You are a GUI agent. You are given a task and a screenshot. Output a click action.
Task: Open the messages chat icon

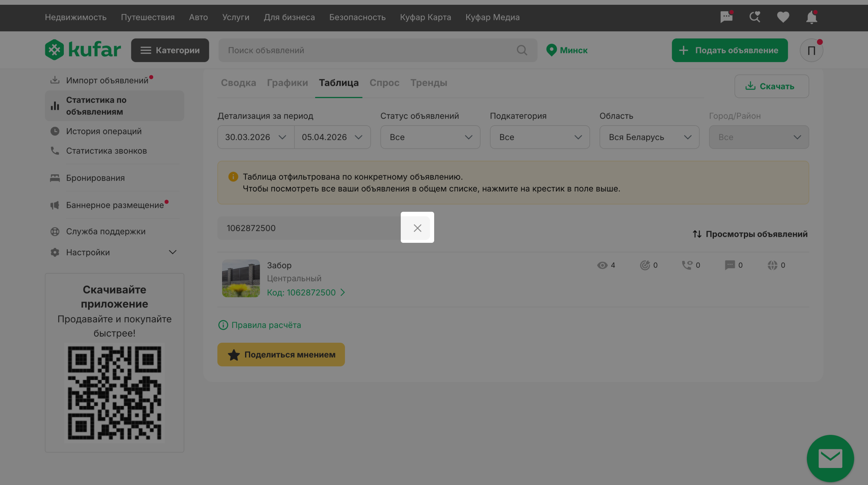726,17
